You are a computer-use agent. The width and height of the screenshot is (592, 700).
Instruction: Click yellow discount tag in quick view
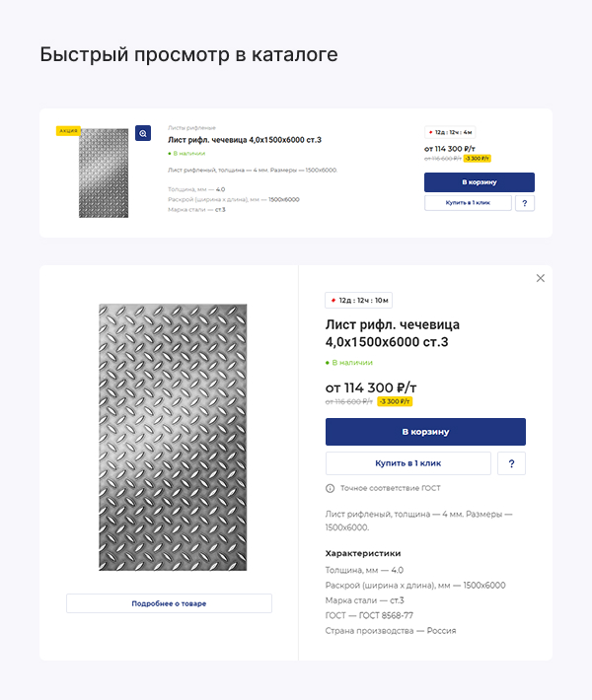394,401
